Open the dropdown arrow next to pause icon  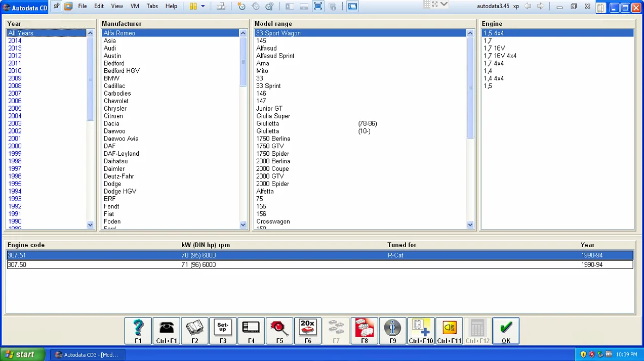203,6
